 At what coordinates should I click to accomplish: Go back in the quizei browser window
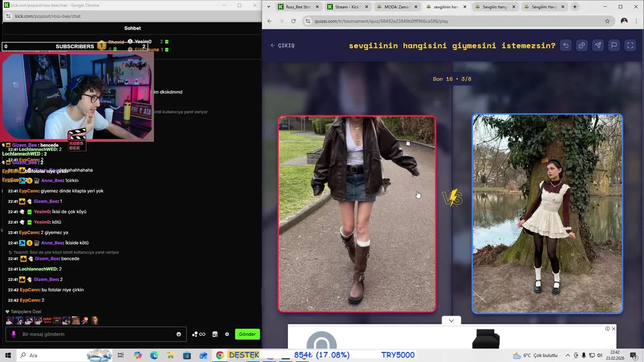269,21
